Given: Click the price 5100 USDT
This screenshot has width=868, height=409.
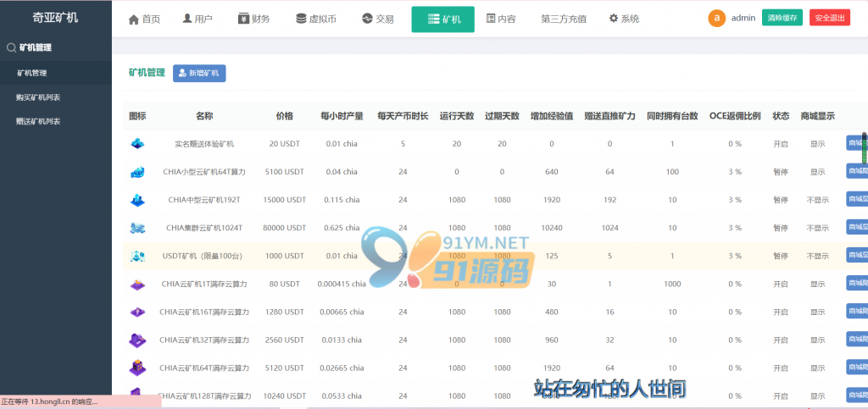Looking at the screenshot, I should click(285, 172).
